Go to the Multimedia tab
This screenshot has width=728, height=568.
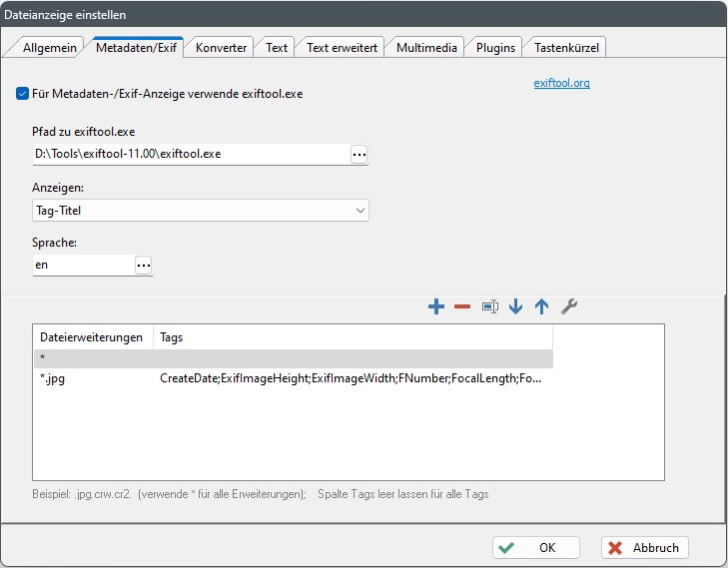pyautogui.click(x=426, y=47)
